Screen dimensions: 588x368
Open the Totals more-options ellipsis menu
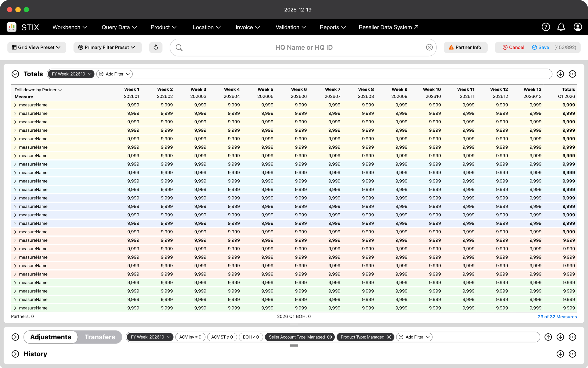(x=572, y=74)
